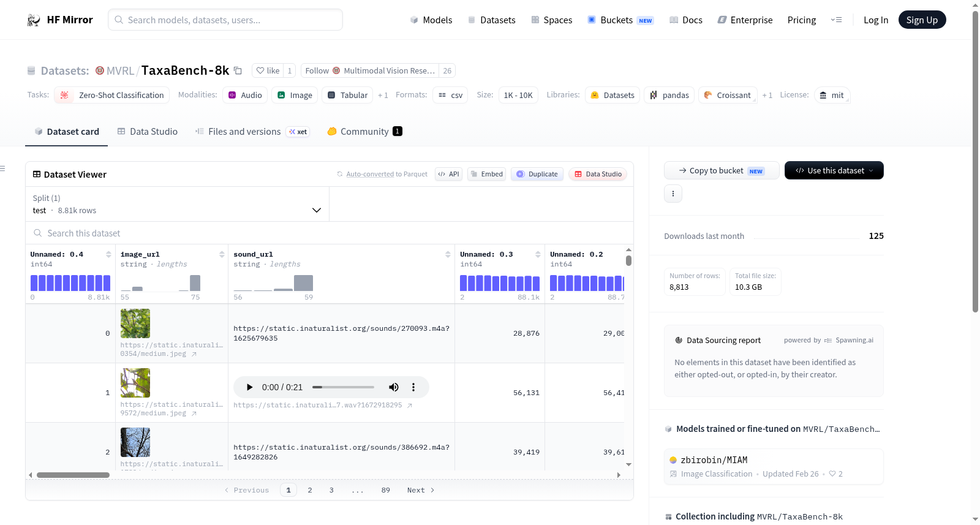The image size is (980, 525).
Task: Click the MVRL organization avatar icon
Action: coord(100,71)
